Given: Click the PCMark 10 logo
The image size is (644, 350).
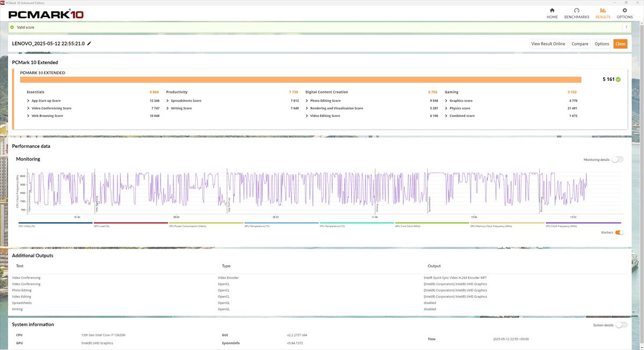Looking at the screenshot, I should coord(46,14).
